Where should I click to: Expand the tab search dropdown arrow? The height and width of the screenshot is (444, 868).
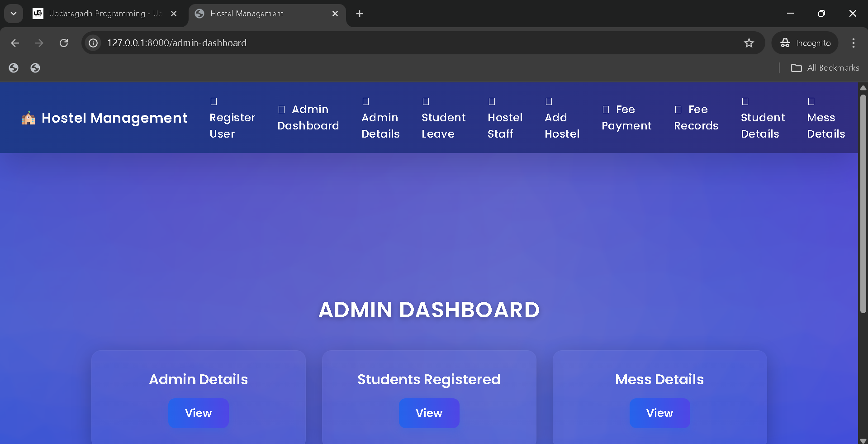click(14, 14)
